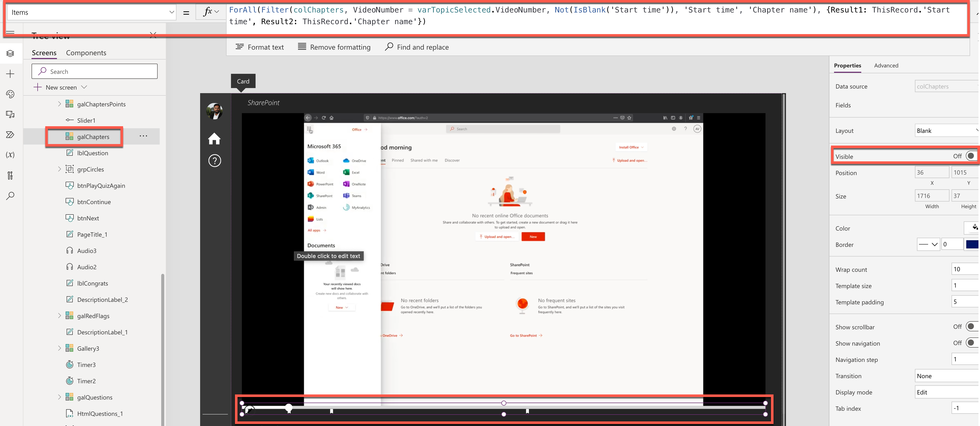Viewport: 980px width, 426px height.
Task: Enable the Show scrollbar toggle
Action: click(x=971, y=327)
